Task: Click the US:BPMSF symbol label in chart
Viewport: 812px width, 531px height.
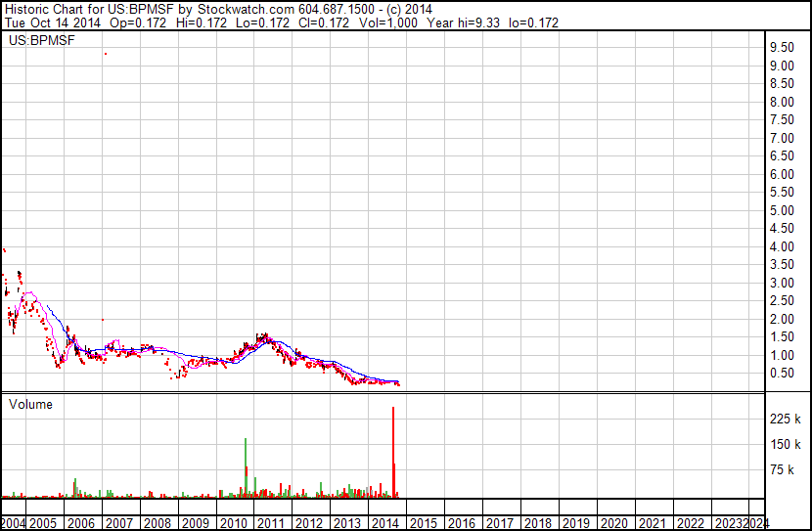Action: click(41, 40)
